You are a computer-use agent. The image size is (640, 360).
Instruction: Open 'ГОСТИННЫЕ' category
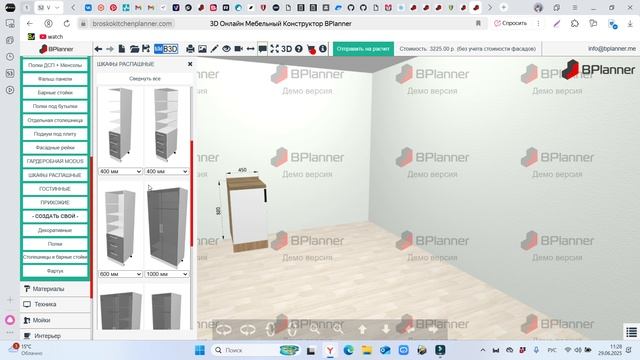click(55, 189)
